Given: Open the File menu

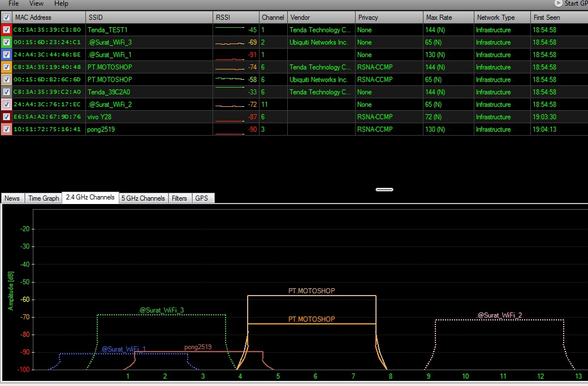Looking at the screenshot, I should click(x=14, y=3).
